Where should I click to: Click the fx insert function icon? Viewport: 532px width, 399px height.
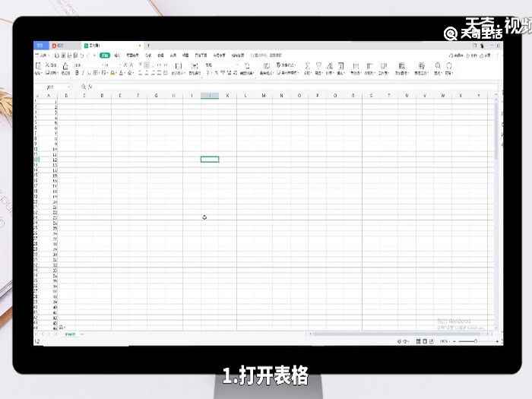coord(90,87)
